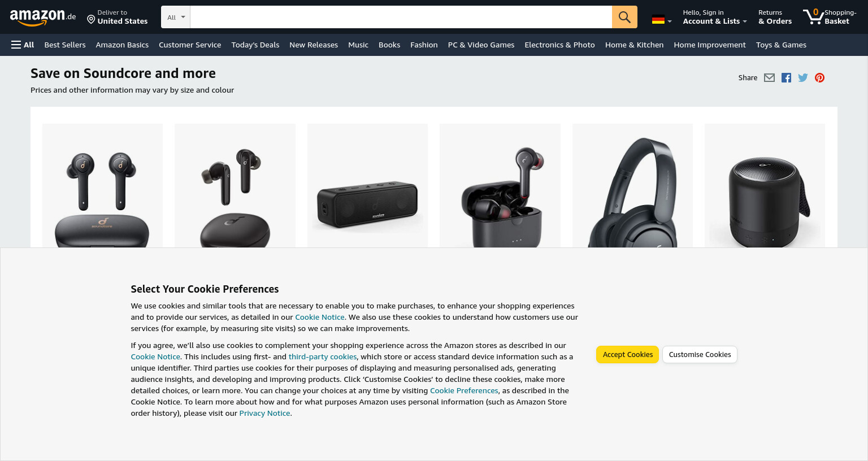Click the Amazon.de logo

tap(42, 18)
